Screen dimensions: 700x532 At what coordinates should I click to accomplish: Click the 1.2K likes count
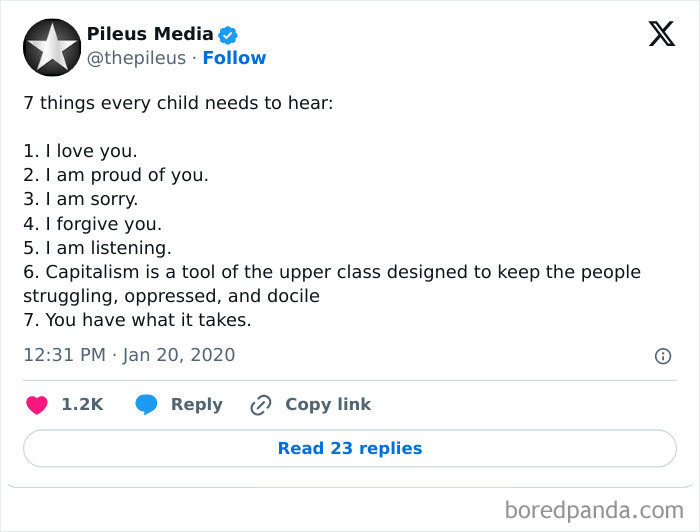(x=82, y=405)
